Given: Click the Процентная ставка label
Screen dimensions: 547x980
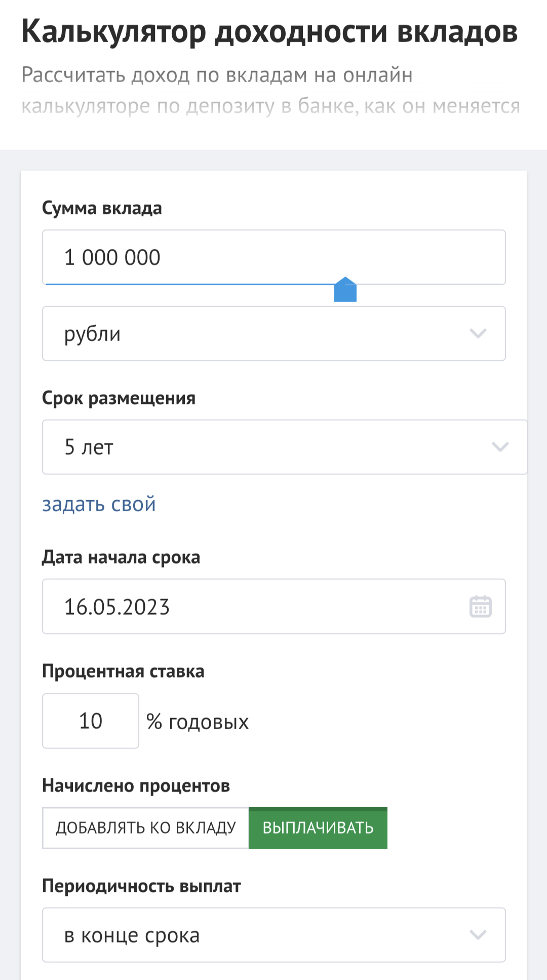Looking at the screenshot, I should tap(123, 671).
